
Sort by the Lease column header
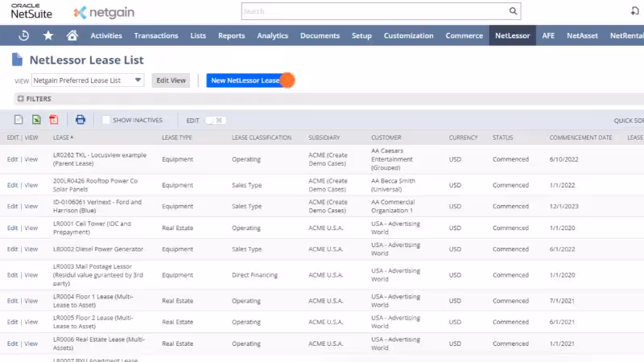click(x=63, y=138)
